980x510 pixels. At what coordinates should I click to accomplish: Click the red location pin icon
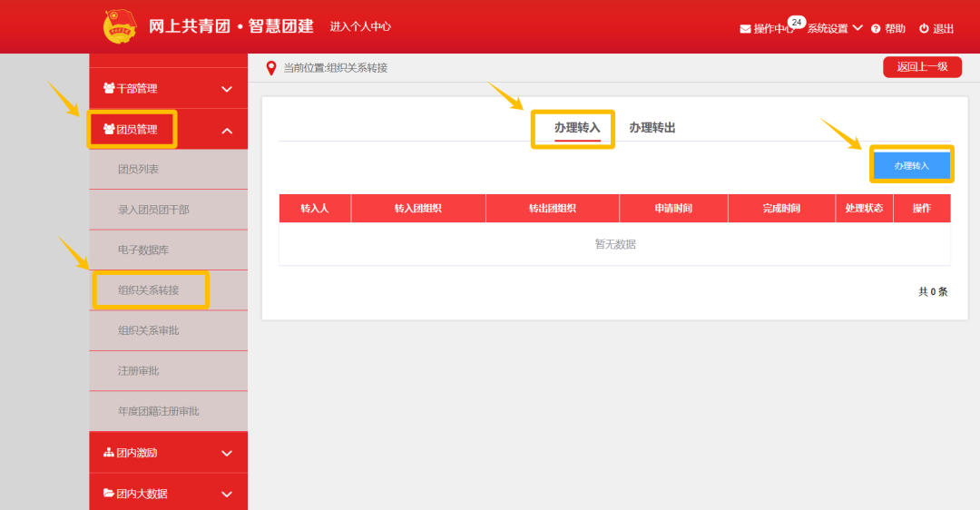point(270,68)
